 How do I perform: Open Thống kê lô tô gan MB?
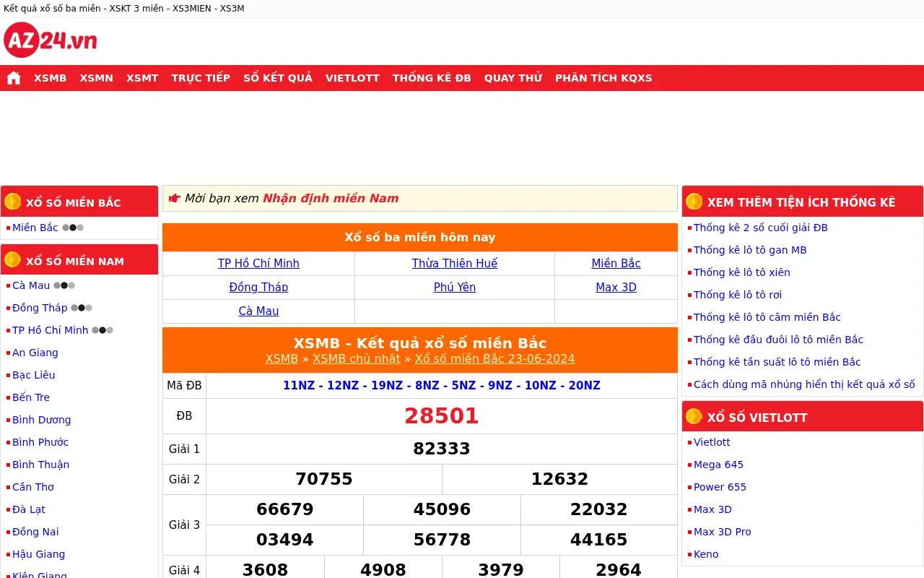click(x=750, y=250)
